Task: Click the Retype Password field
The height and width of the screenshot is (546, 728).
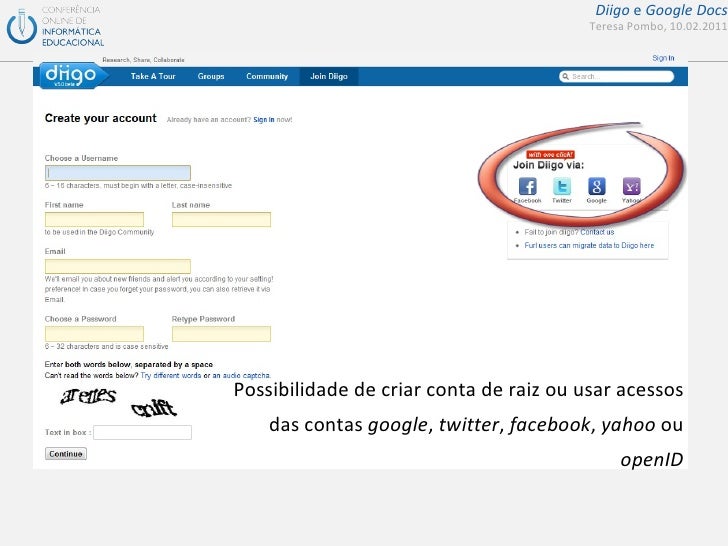Action: [x=221, y=333]
